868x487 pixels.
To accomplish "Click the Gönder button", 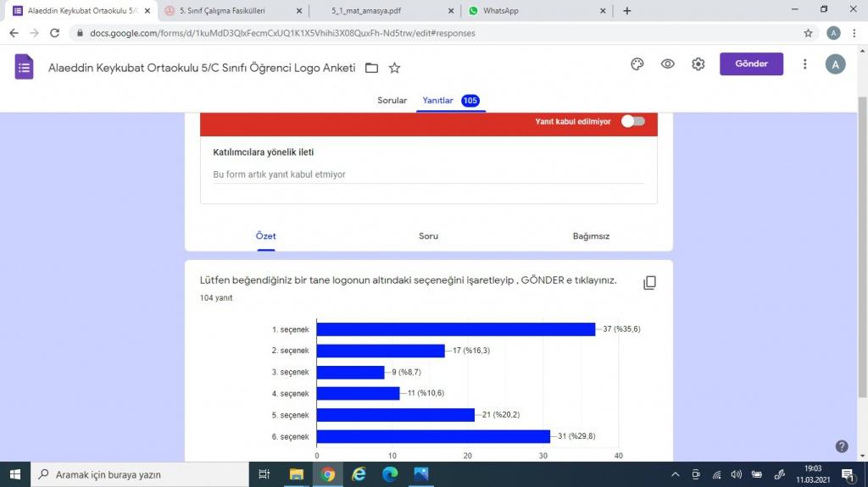I will tap(751, 64).
